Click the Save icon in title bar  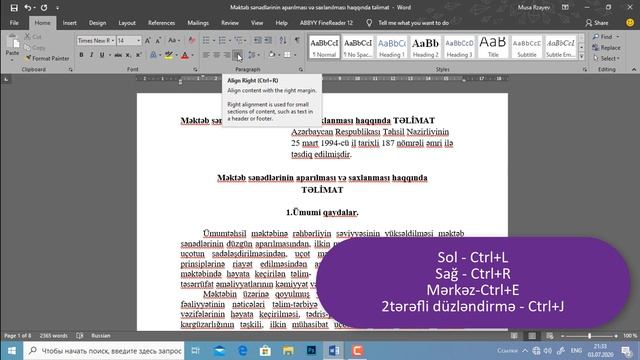[14, 8]
